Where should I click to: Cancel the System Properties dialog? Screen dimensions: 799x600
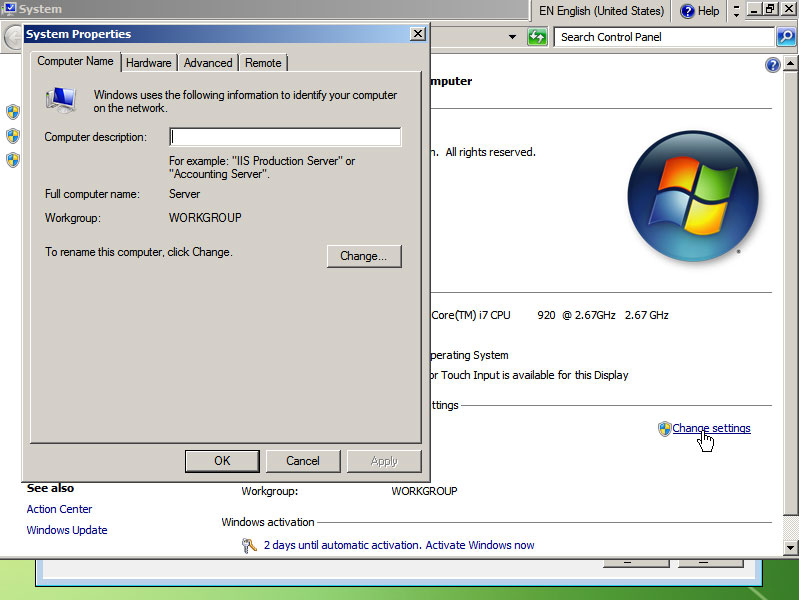point(303,461)
